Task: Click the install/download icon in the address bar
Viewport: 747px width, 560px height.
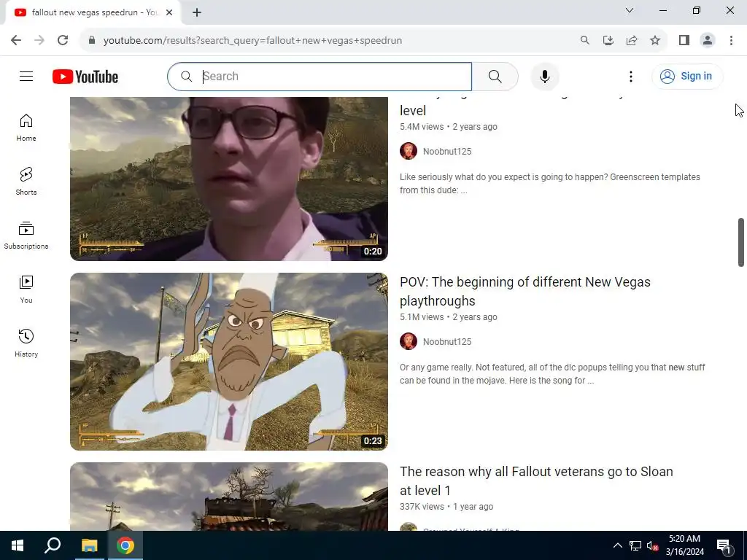Action: click(608, 41)
